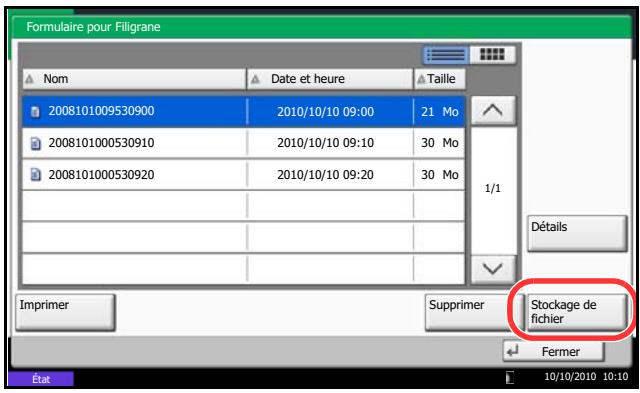Viewport: 640px width, 393px height.
Task: Click the 1/1 page indicator
Action: (x=493, y=189)
